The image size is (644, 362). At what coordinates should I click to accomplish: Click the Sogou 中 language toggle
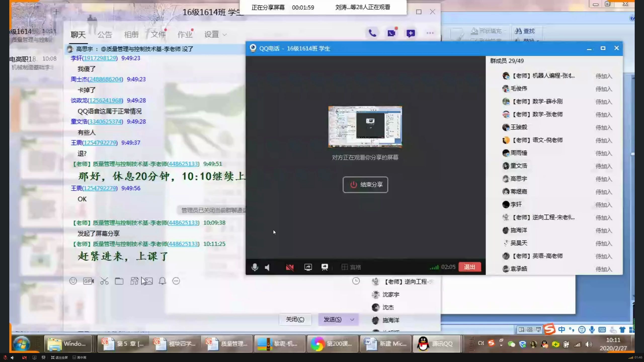pyautogui.click(x=561, y=330)
